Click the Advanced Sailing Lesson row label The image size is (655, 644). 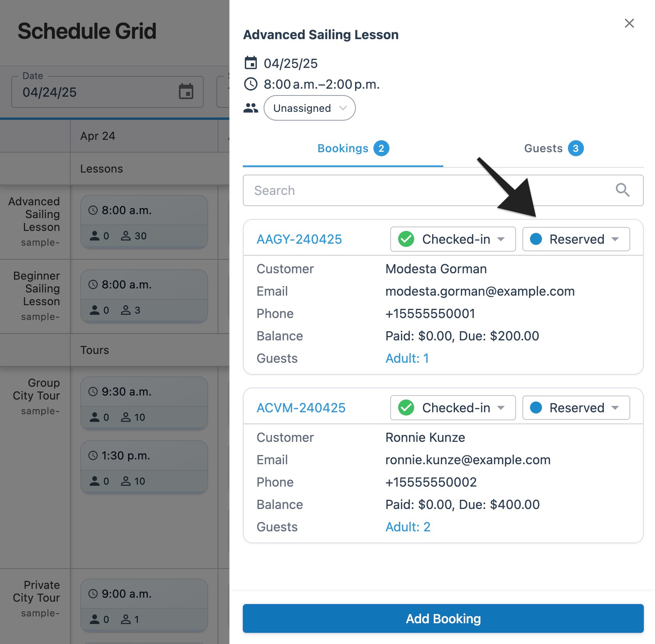[x=34, y=215]
